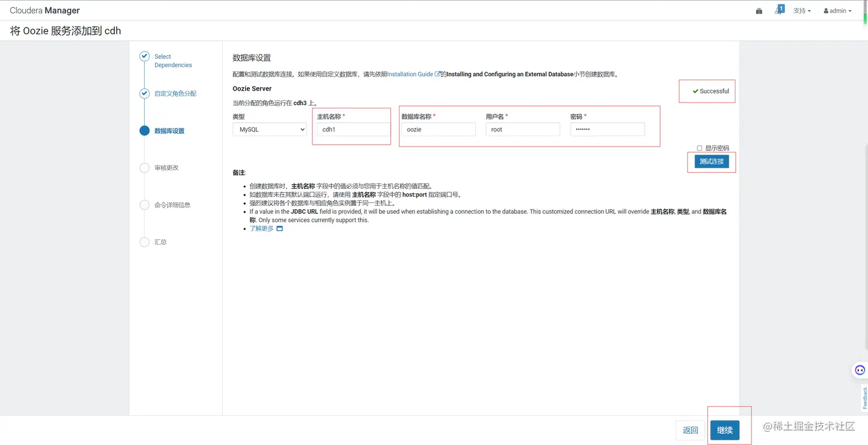
Task: Click the window icon next to 了解更多
Action: [280, 228]
